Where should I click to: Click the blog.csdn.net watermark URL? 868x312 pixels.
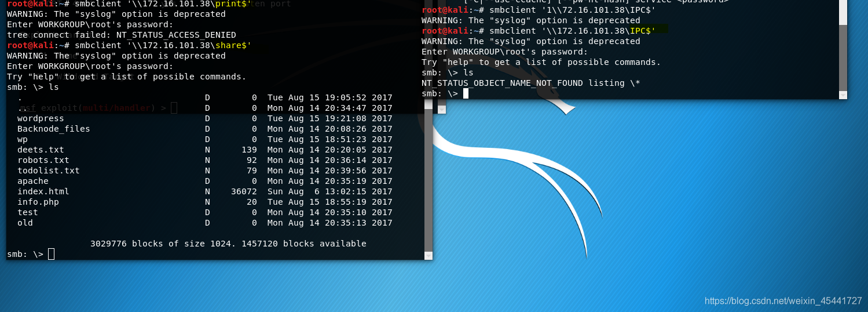[x=783, y=301]
